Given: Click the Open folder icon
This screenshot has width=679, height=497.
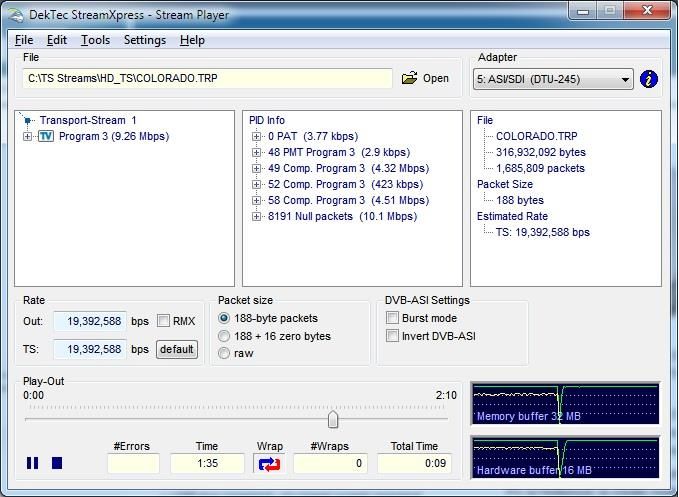Looking at the screenshot, I should [x=409, y=78].
